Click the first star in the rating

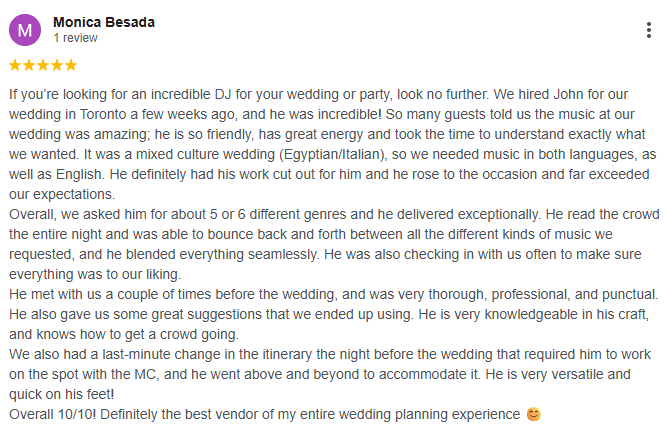(15, 65)
